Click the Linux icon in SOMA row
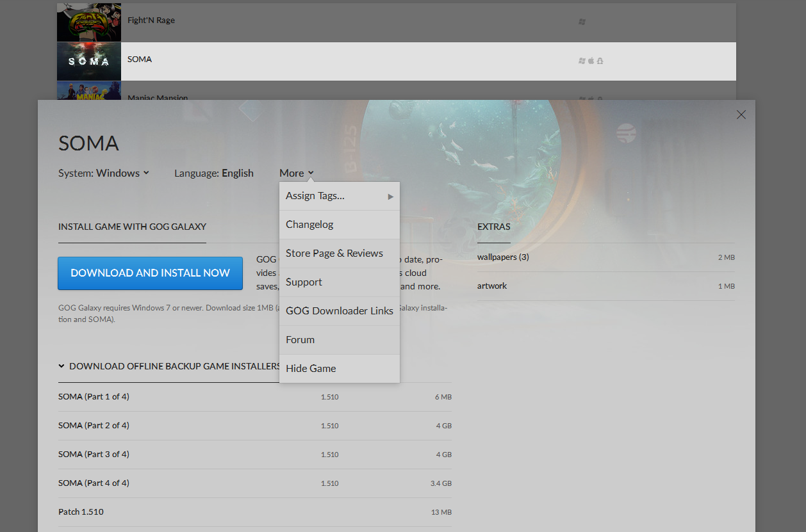 pyautogui.click(x=600, y=61)
